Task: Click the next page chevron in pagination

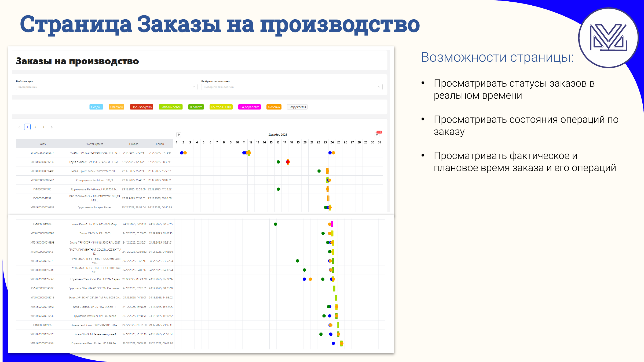Action: (52, 127)
